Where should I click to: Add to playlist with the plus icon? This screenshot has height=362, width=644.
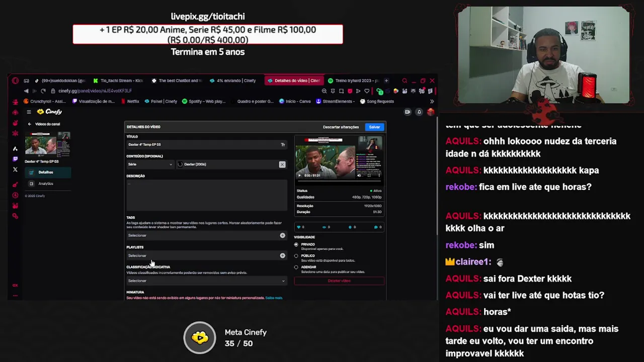point(282,255)
